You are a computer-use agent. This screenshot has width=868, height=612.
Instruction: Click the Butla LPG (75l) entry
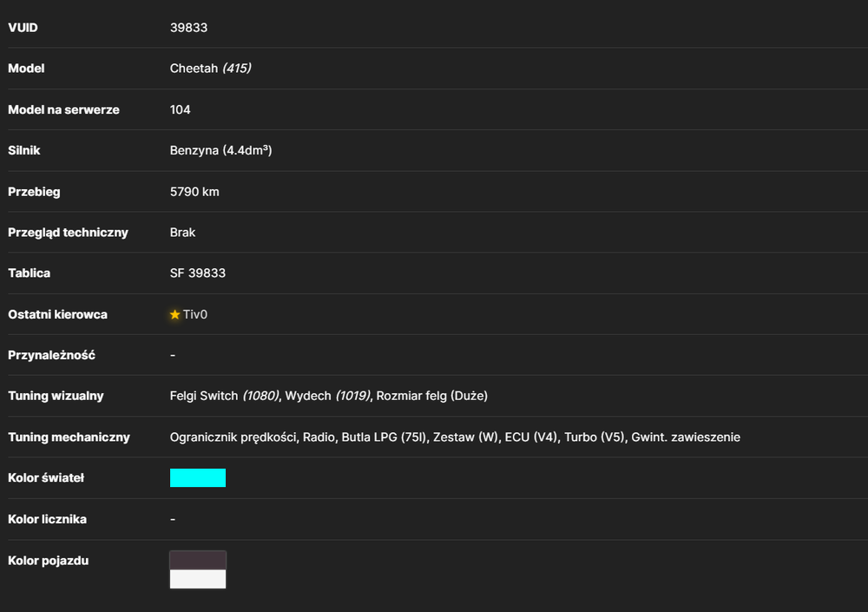385,437
